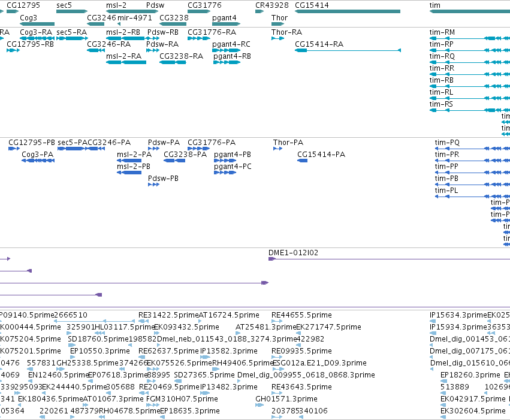
Task: Click the CG31776-PA protein feature
Action: [x=199, y=149]
